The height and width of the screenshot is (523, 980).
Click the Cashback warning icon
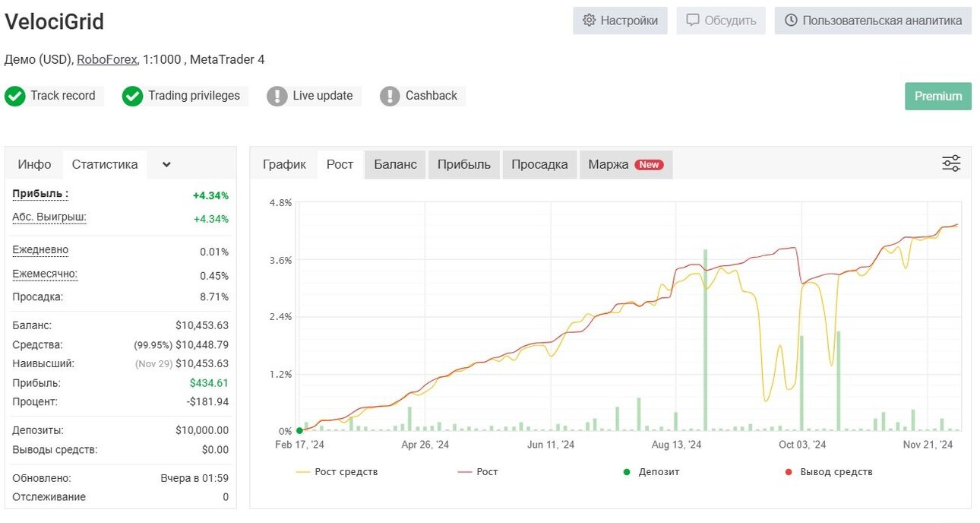click(x=390, y=96)
